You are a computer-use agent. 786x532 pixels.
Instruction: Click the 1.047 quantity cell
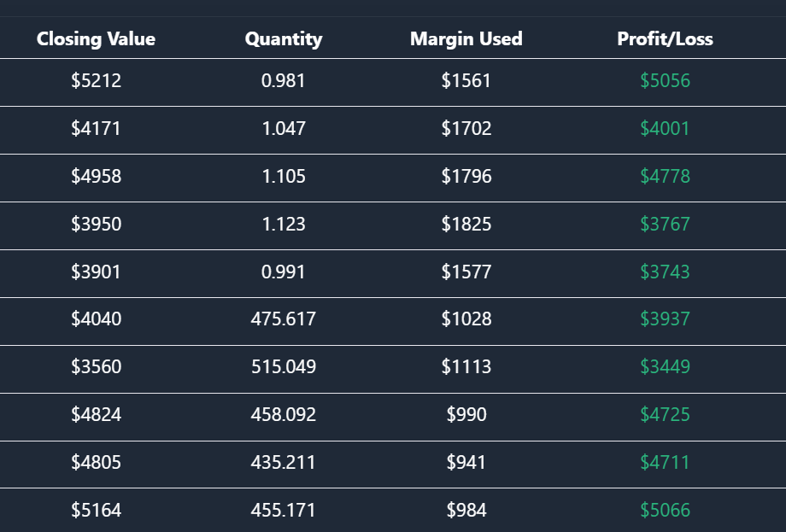(x=284, y=129)
